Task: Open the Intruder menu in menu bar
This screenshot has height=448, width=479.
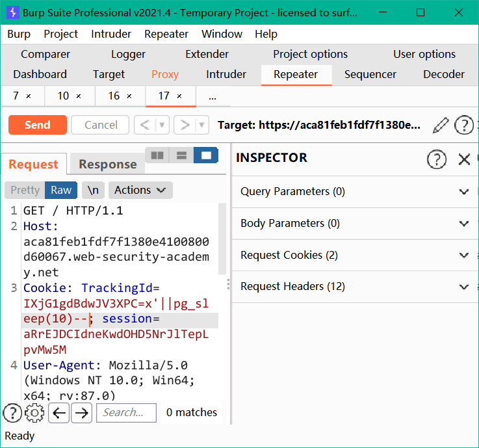Action: [x=111, y=34]
